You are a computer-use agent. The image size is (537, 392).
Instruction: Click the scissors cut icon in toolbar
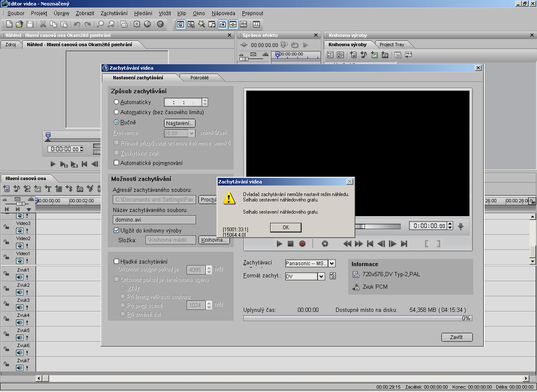pyautogui.click(x=43, y=24)
